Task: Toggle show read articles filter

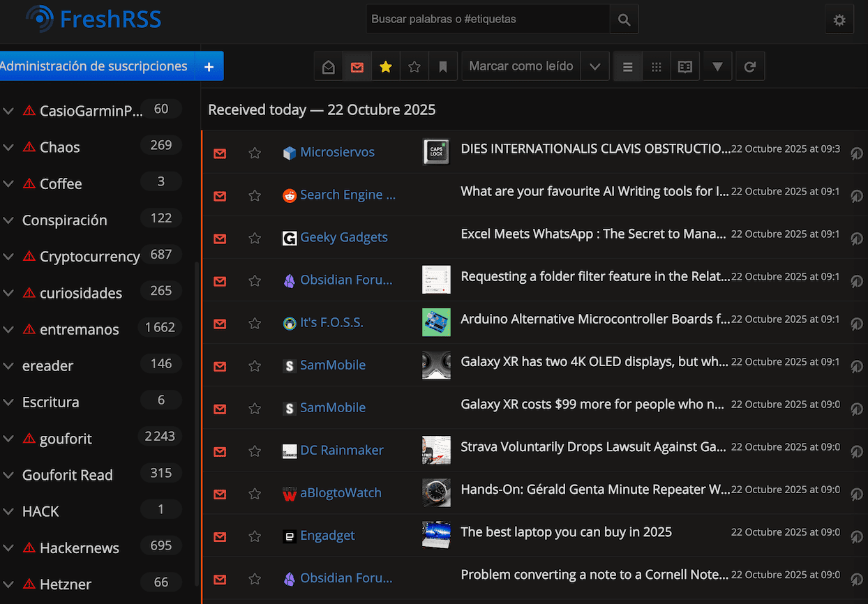Action: pos(329,67)
